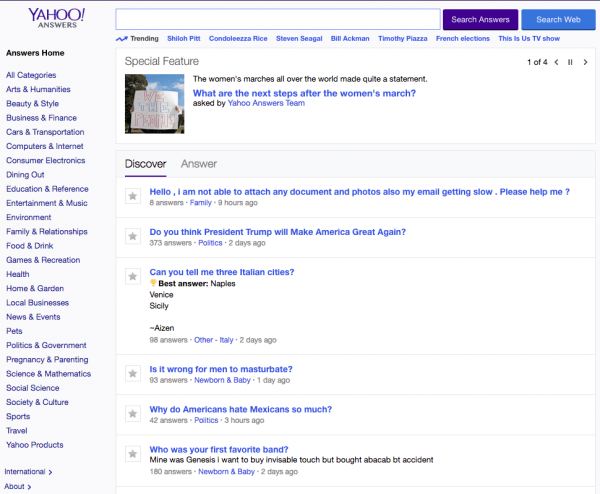Viewport: 600px width, 494px height.
Task: Open Travel category
Action: (17, 430)
